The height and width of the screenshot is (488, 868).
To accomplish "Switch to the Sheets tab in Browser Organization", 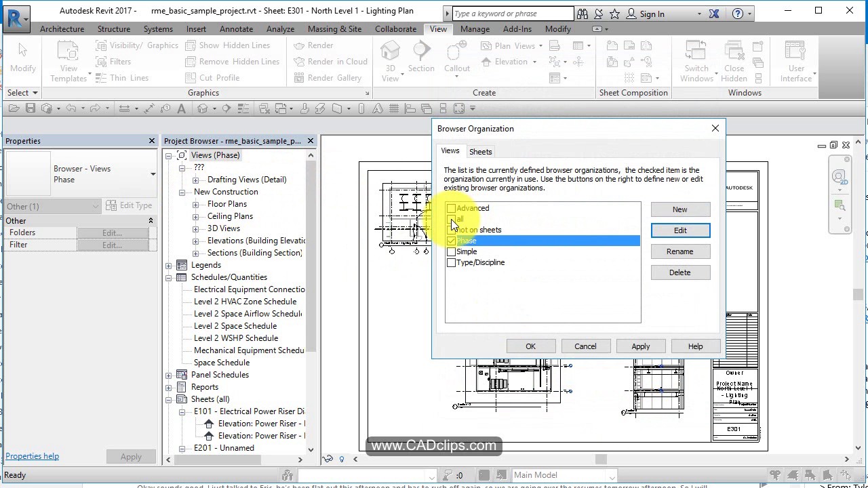I will 481,152.
